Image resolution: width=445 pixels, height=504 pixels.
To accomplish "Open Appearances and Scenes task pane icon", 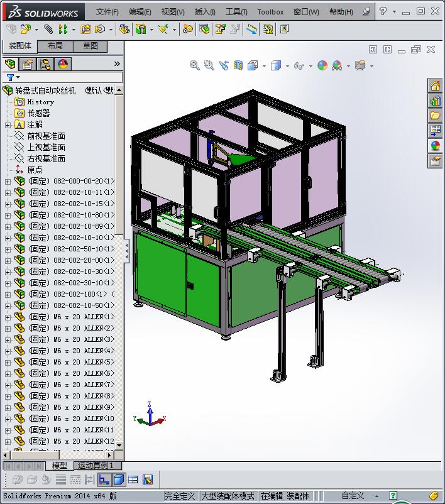I will pyautogui.click(x=435, y=145).
